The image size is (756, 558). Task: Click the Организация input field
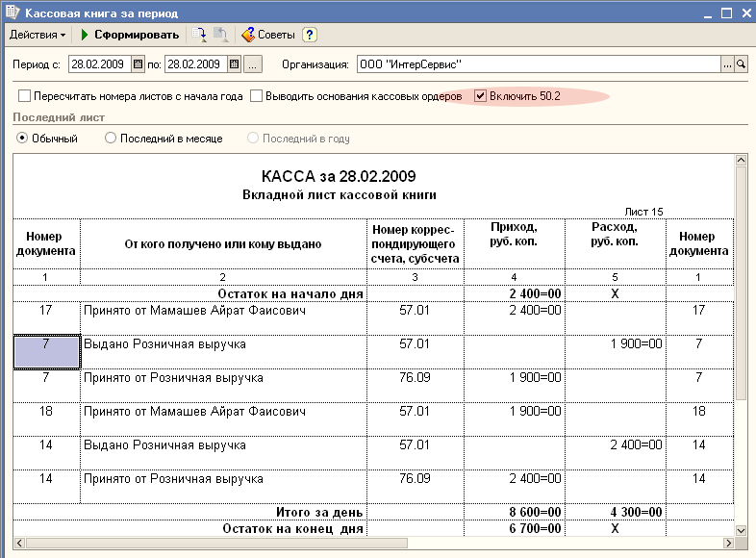point(539,64)
